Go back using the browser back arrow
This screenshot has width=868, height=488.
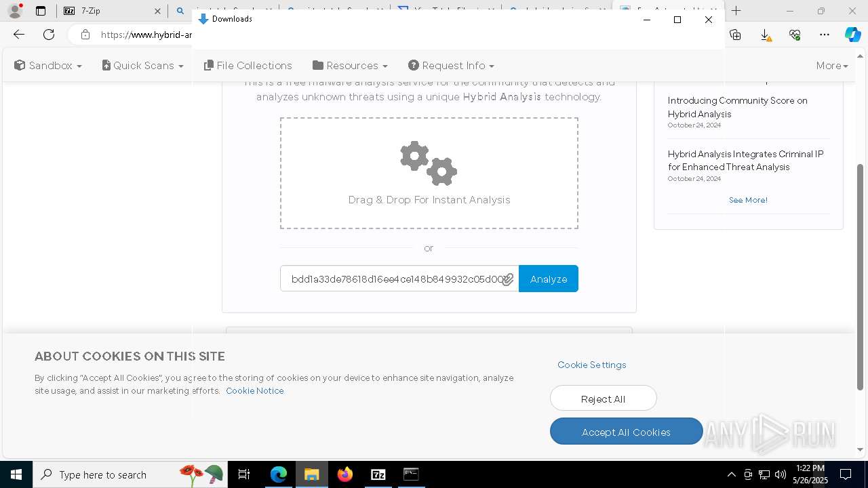(19, 35)
